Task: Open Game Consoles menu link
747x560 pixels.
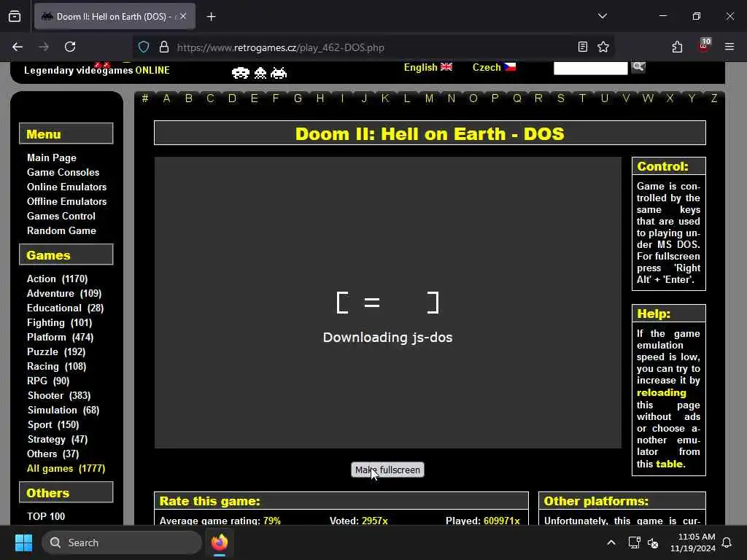Action: 63,172
